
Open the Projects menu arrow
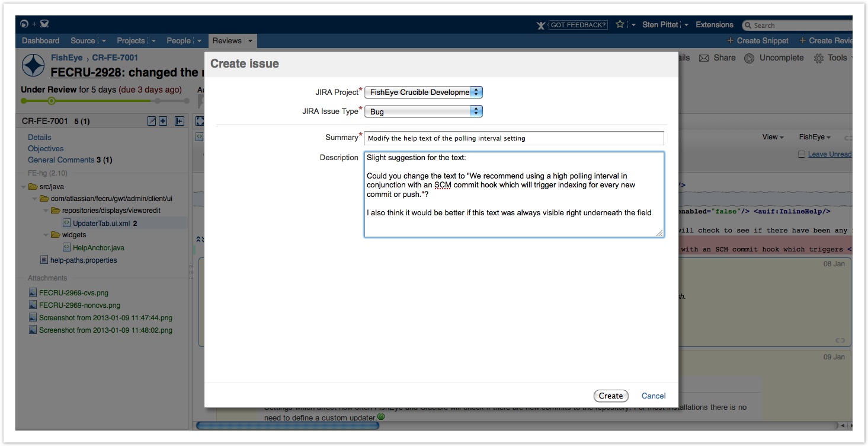(153, 41)
